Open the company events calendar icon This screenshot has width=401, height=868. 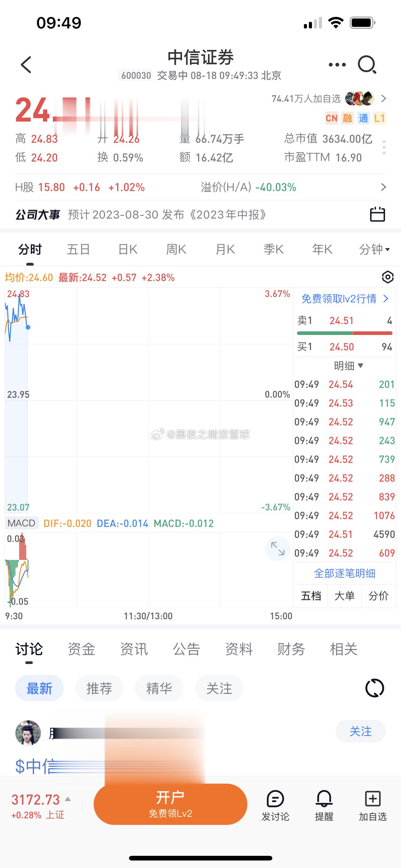pos(377,214)
